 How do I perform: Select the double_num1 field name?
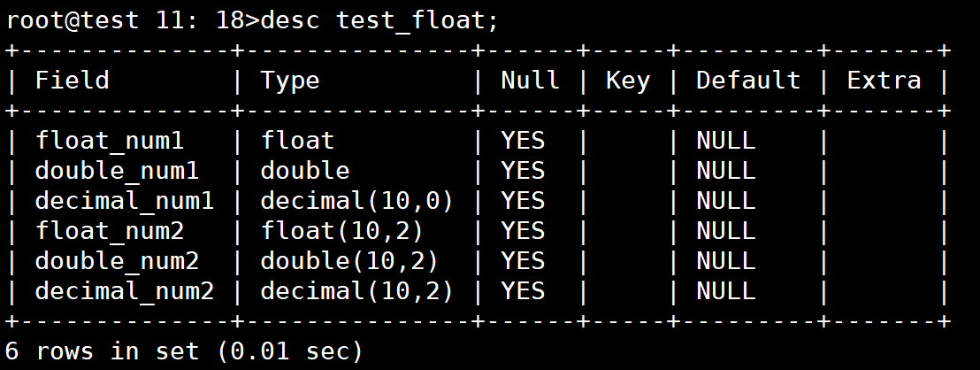[117, 170]
